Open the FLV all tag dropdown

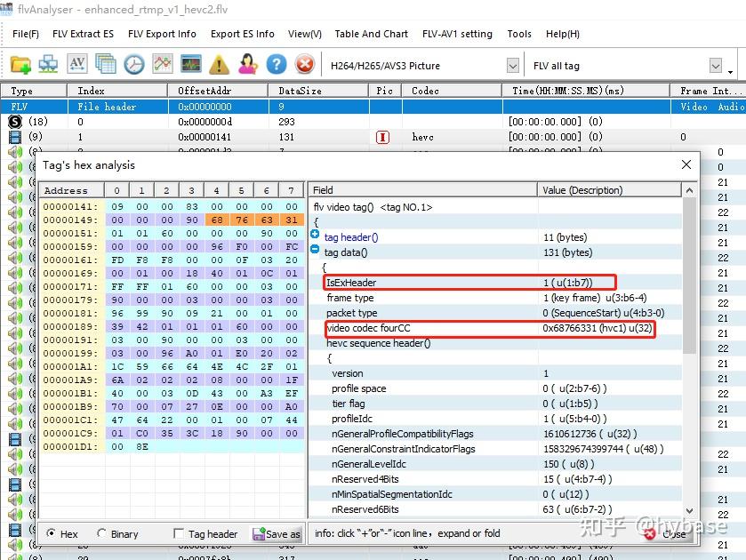click(x=717, y=65)
